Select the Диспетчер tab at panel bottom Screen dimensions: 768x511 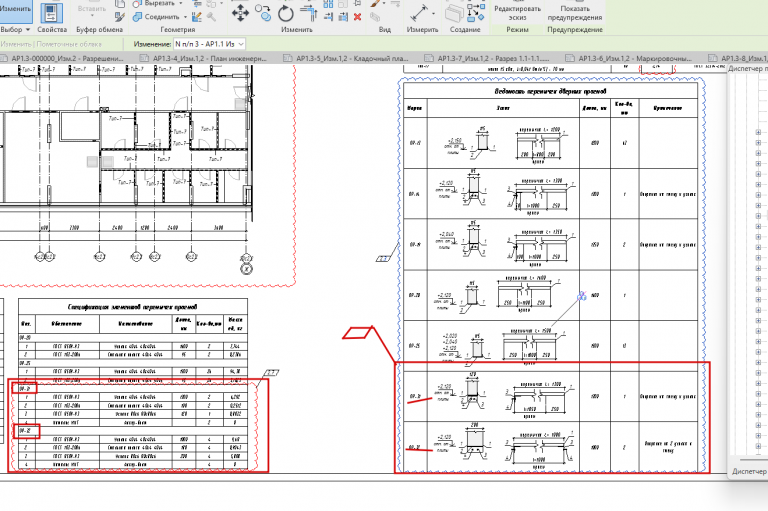click(x=748, y=471)
